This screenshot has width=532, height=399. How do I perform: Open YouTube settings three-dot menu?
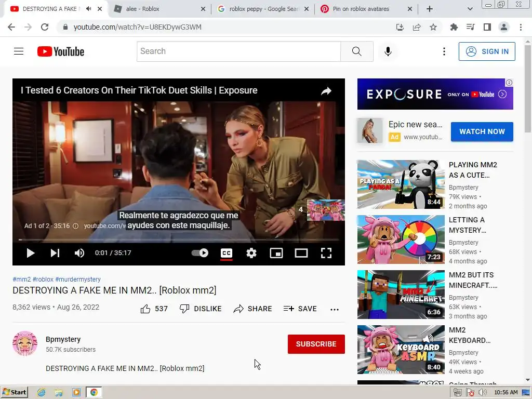point(444,51)
